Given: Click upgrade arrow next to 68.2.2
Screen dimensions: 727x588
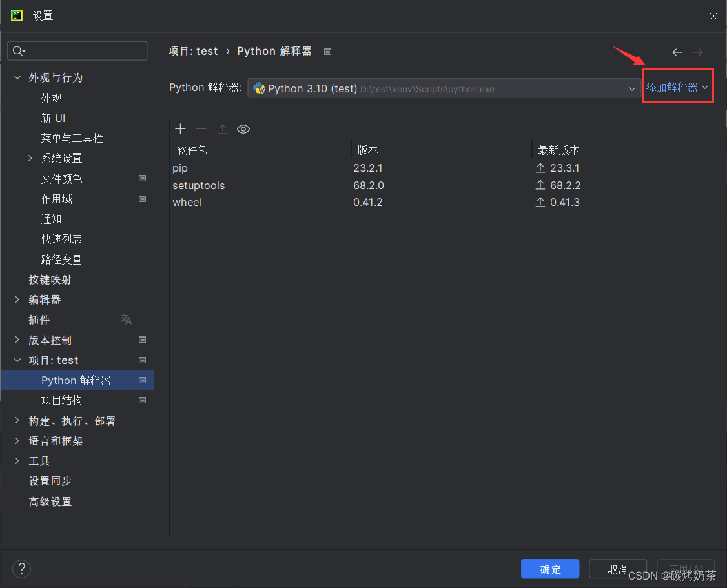Looking at the screenshot, I should (x=540, y=185).
